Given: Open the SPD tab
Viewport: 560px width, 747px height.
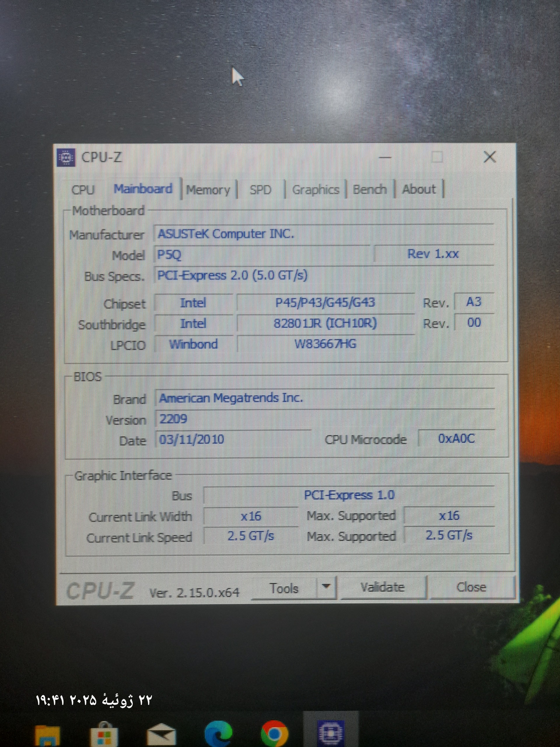Looking at the screenshot, I should click(x=260, y=190).
